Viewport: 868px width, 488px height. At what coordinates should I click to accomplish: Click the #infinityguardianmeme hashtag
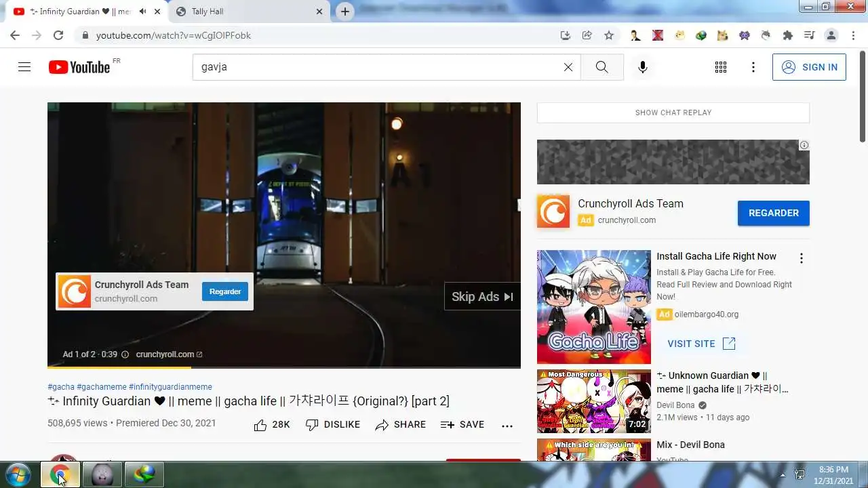[170, 387]
